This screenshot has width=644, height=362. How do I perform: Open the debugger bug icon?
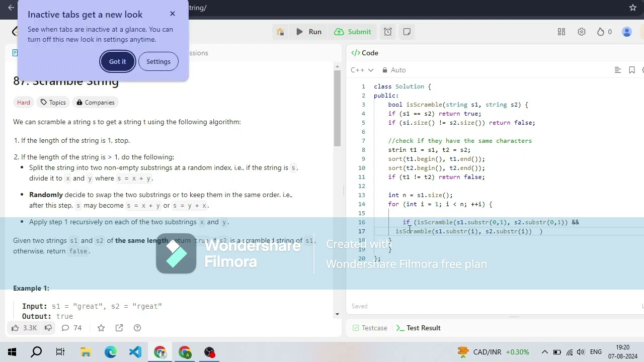tap(280, 32)
